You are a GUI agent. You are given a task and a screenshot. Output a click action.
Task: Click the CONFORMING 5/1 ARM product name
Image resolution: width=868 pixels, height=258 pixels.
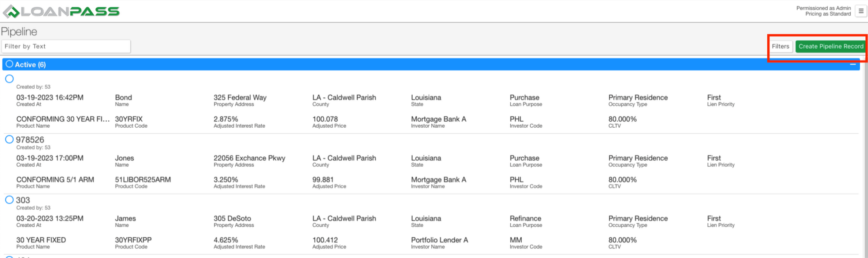click(x=55, y=180)
